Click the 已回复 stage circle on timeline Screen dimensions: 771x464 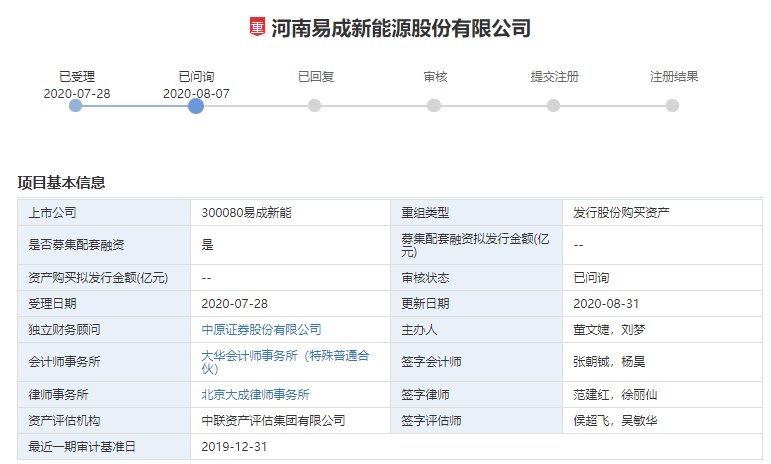315,105
